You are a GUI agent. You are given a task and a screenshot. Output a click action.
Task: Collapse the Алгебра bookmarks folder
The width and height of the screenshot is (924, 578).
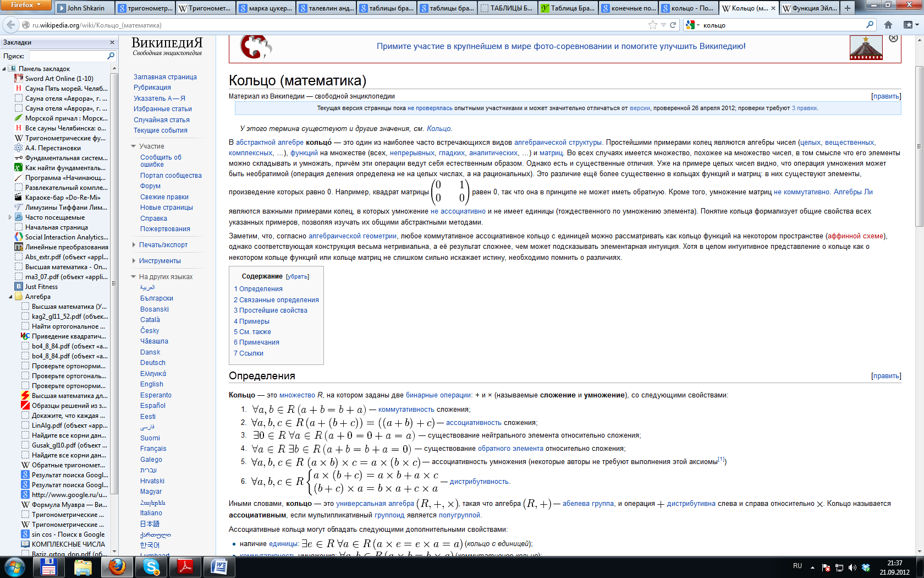10,297
